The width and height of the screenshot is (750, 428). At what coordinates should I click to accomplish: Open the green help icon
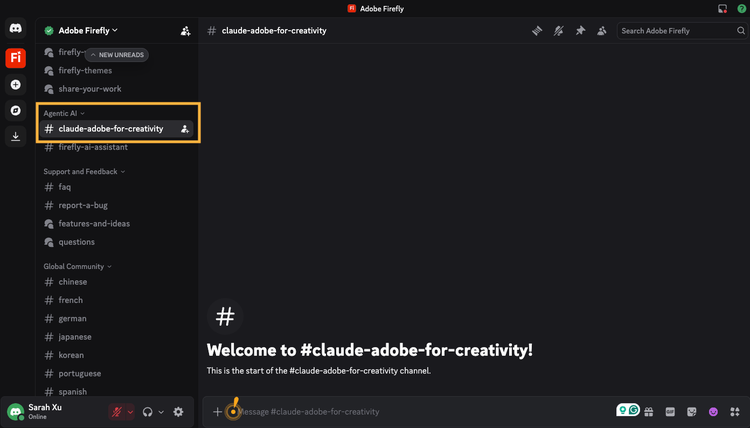(x=741, y=9)
